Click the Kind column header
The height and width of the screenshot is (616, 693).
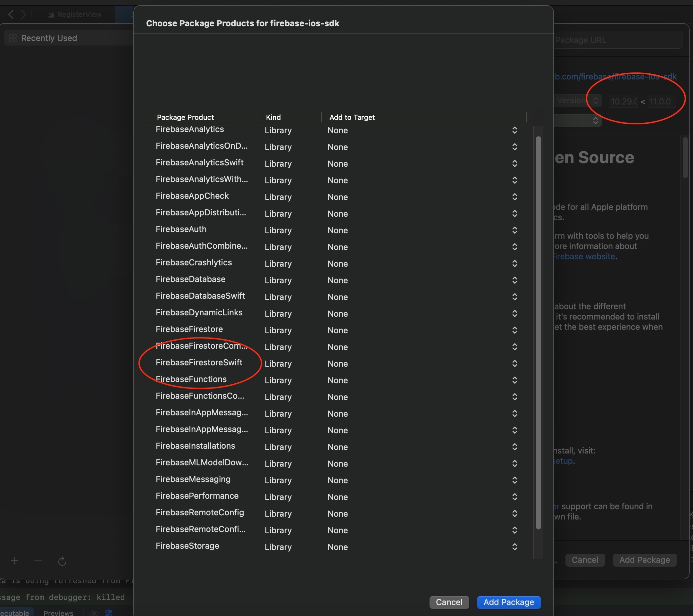[273, 117]
